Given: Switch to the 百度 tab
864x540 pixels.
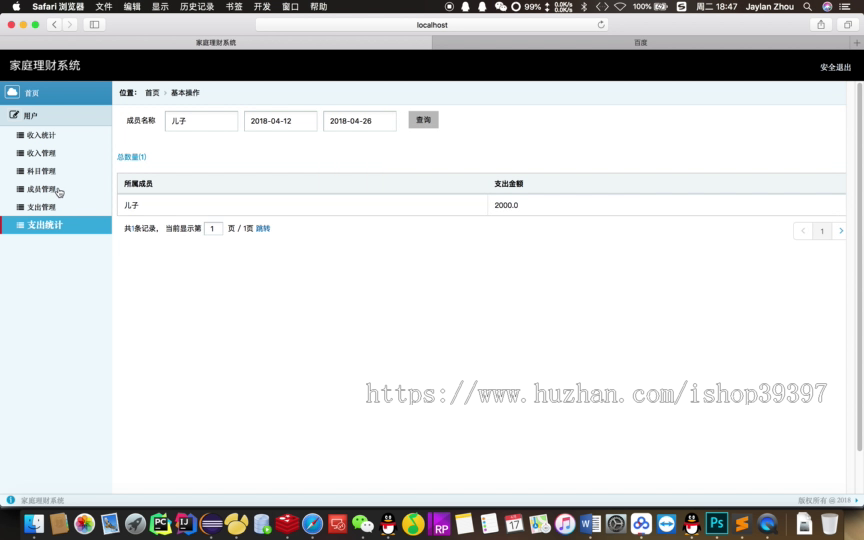Looking at the screenshot, I should pyautogui.click(x=640, y=42).
